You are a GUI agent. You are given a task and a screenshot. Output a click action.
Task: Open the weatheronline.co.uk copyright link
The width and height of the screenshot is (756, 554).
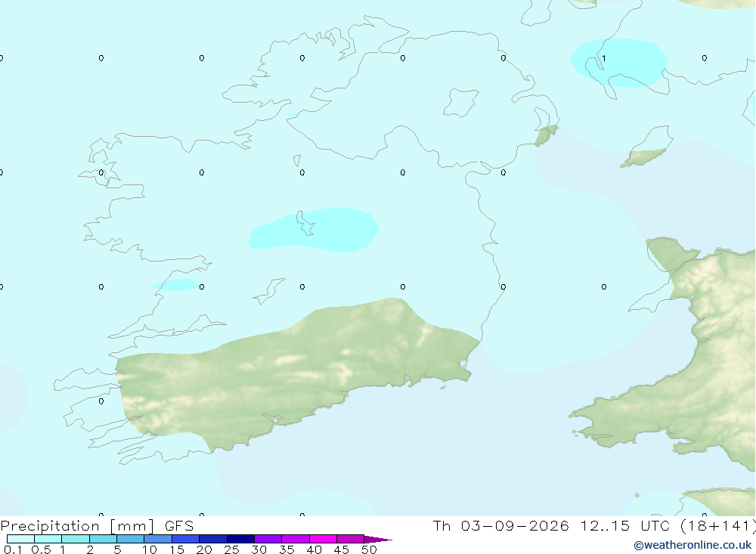692,546
